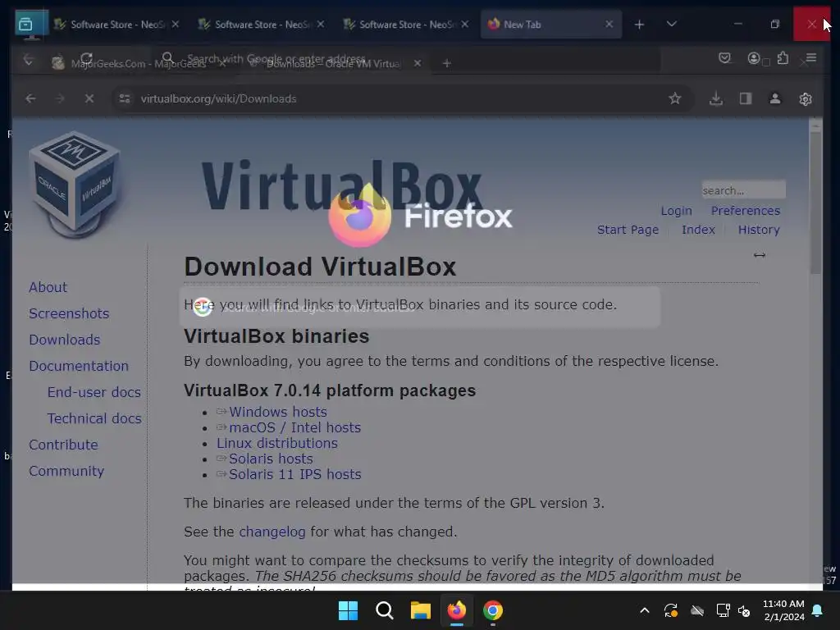Viewport: 840px width, 630px height.
Task: Click the Chrome taskbar icon
Action: pyautogui.click(x=493, y=610)
